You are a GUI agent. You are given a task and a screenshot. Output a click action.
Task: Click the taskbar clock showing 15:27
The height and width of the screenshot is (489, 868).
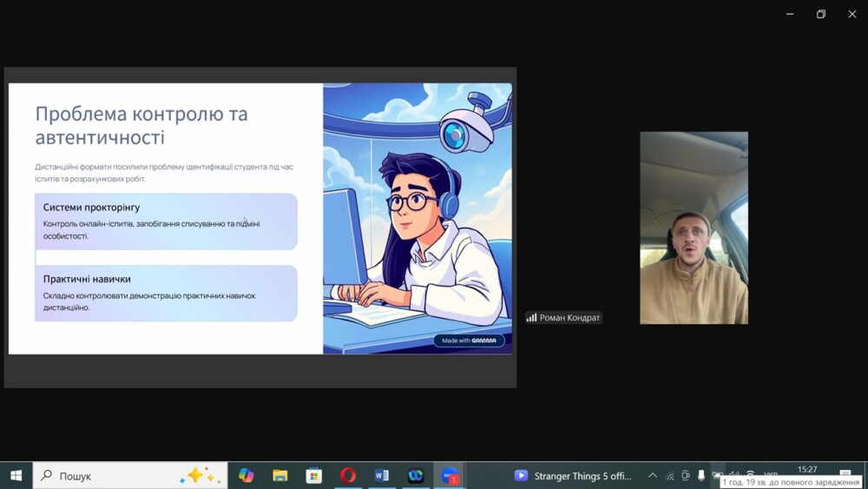pyautogui.click(x=807, y=470)
